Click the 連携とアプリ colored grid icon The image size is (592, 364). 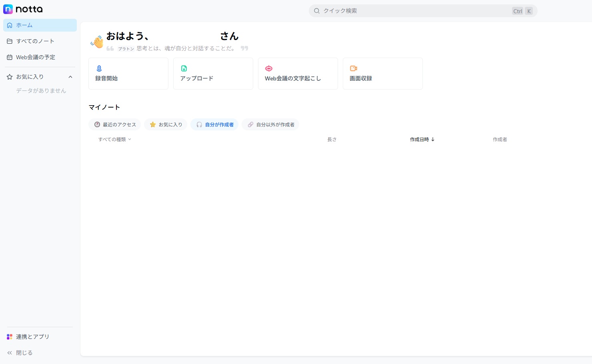click(10, 337)
